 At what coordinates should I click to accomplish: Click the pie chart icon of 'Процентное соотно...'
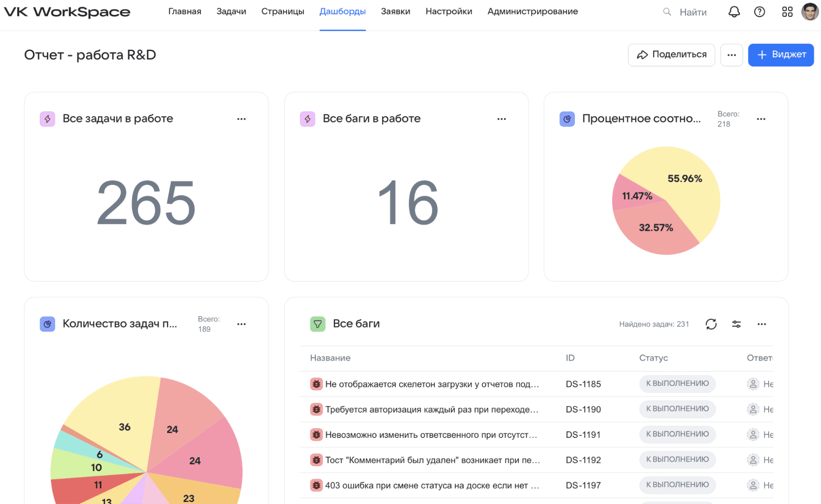(567, 119)
